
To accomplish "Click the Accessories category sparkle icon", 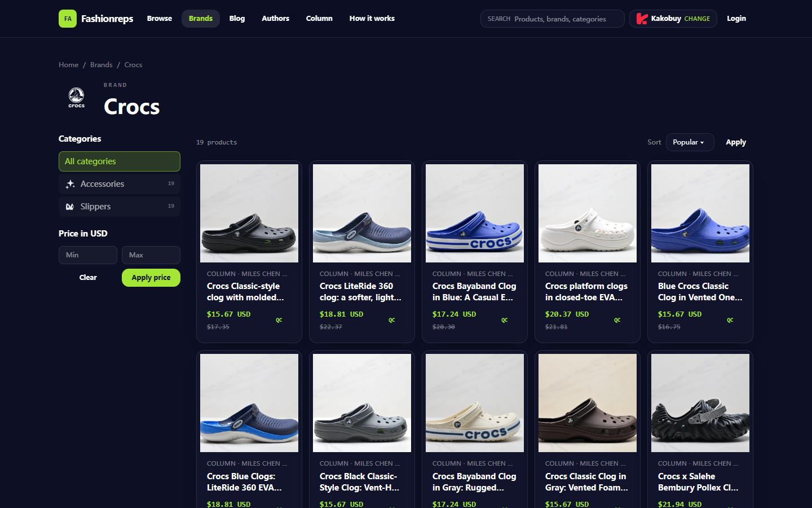I will tap(70, 184).
